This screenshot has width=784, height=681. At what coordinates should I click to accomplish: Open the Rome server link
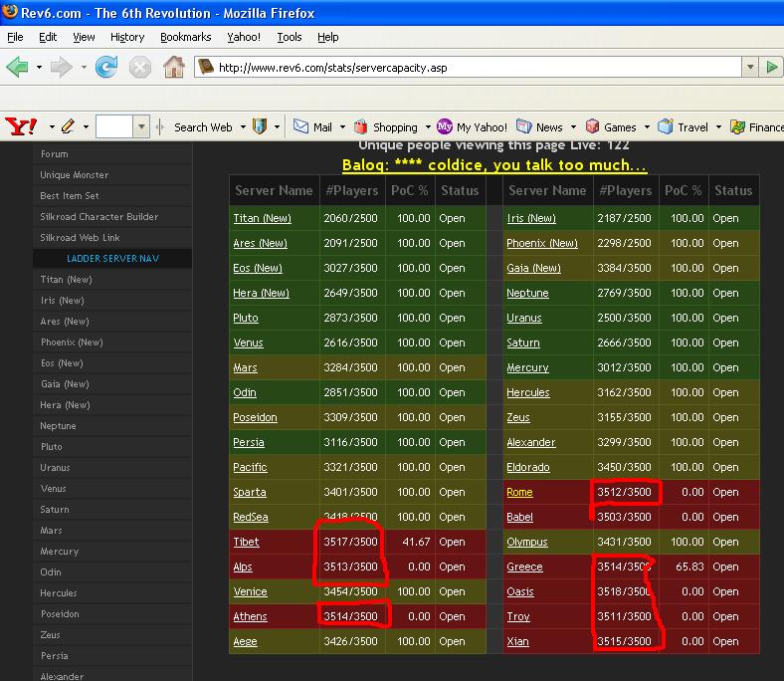click(x=519, y=492)
